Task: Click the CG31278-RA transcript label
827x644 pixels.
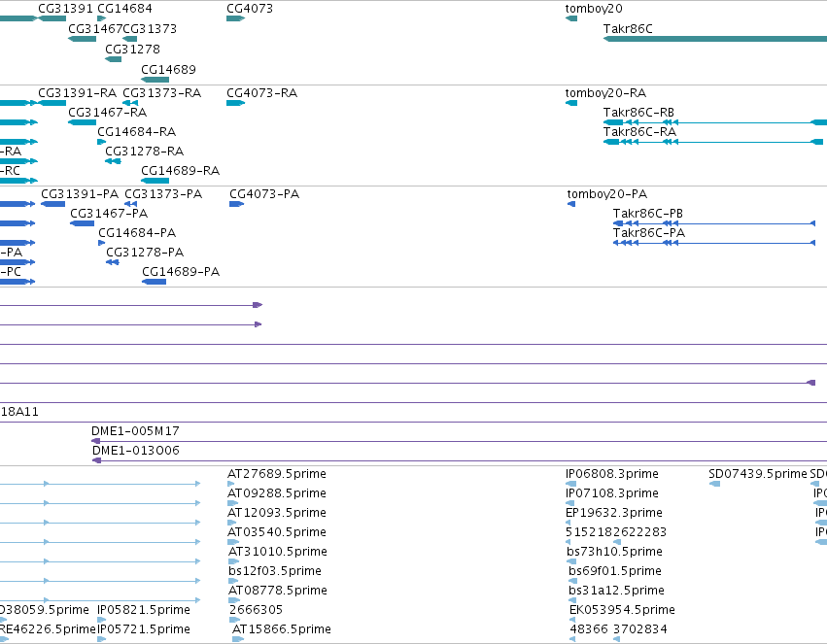Action: point(145,152)
